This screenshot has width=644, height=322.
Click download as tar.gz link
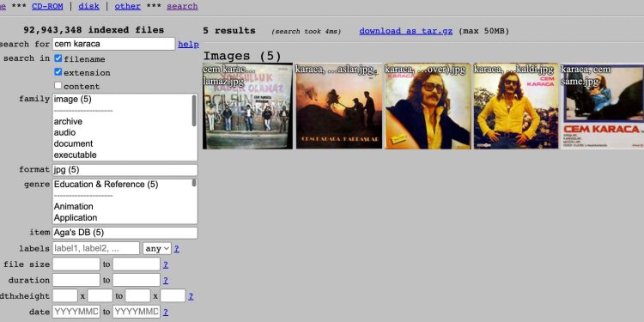pos(406,31)
